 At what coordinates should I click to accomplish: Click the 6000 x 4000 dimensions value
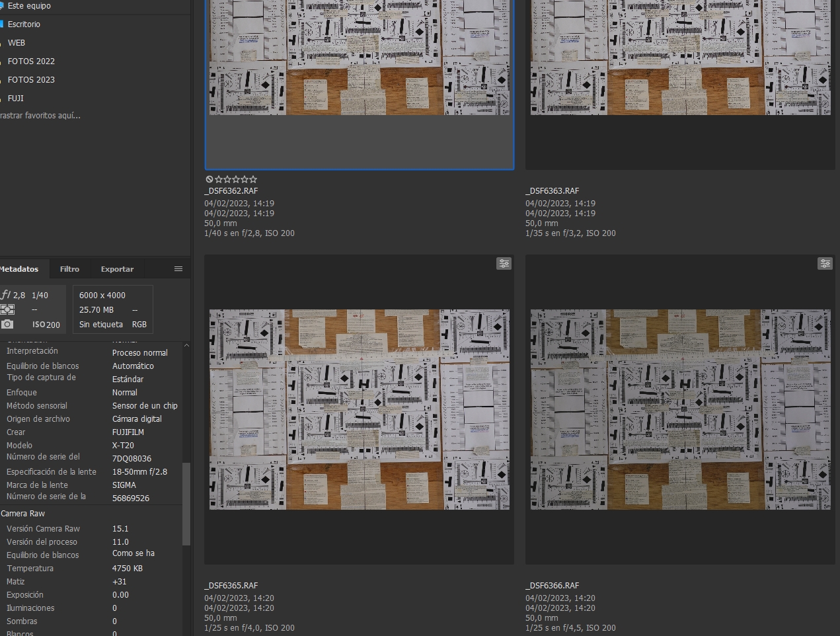click(102, 296)
